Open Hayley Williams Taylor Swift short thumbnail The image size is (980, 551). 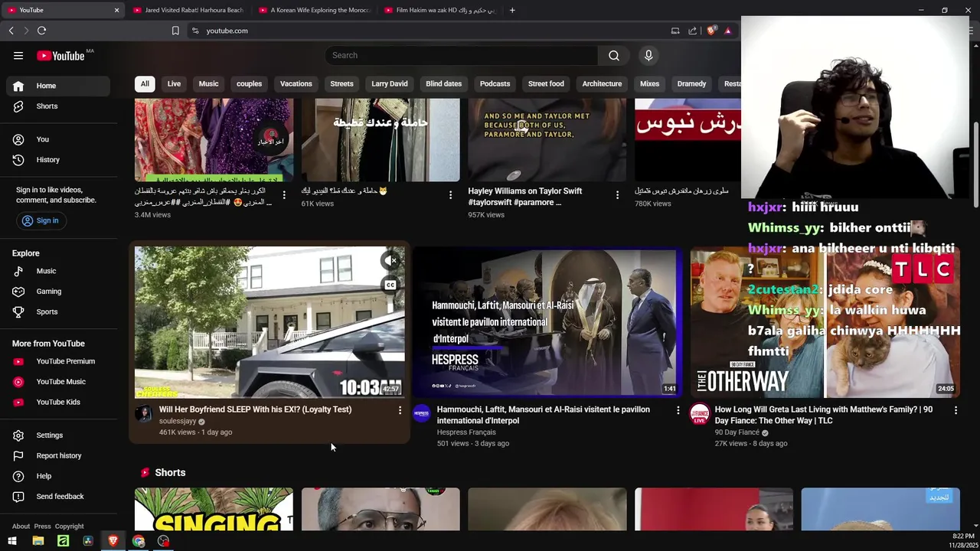click(x=547, y=140)
